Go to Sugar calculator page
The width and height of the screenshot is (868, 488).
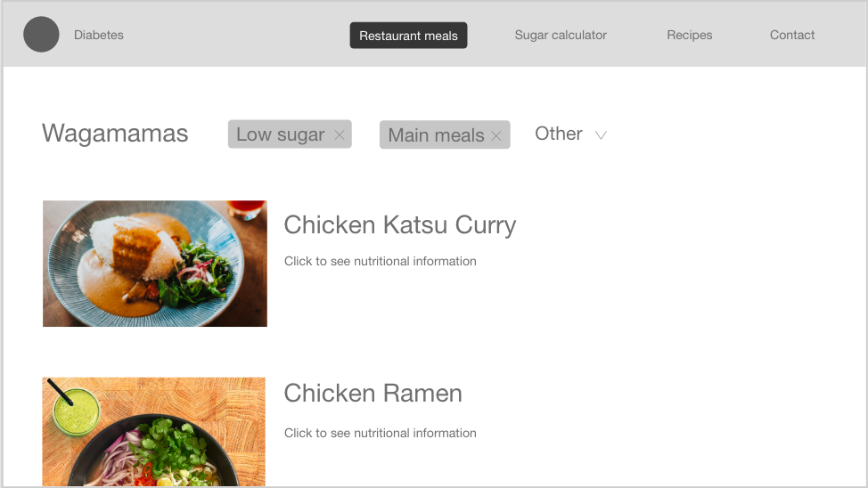point(561,35)
